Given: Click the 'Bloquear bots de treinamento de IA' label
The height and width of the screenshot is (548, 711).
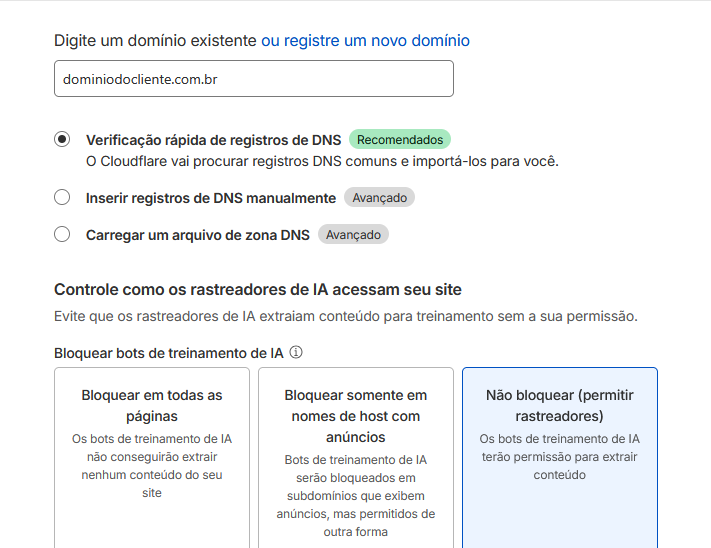Looking at the screenshot, I should click(x=169, y=353).
